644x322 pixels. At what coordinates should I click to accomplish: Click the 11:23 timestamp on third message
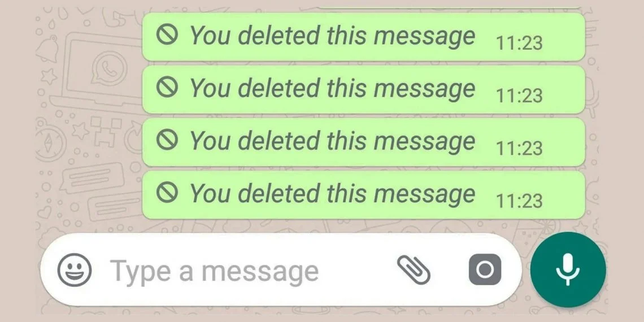[x=520, y=148]
